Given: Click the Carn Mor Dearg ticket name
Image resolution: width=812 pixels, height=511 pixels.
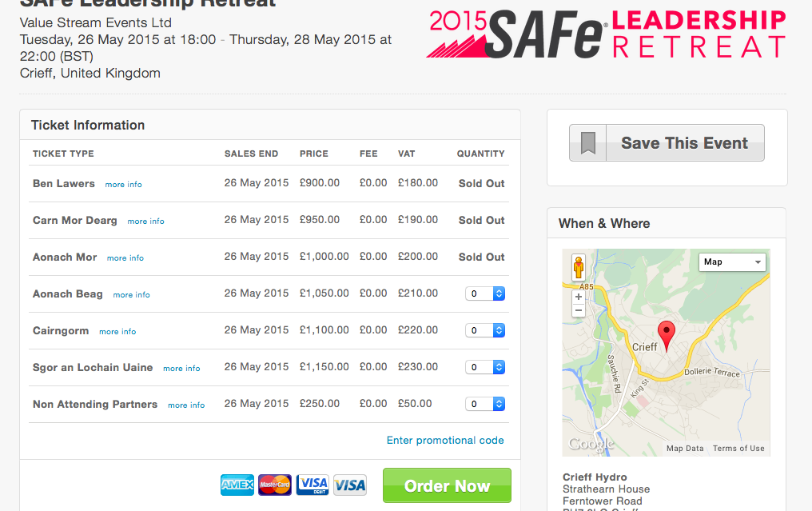Looking at the screenshot, I should coord(75,220).
